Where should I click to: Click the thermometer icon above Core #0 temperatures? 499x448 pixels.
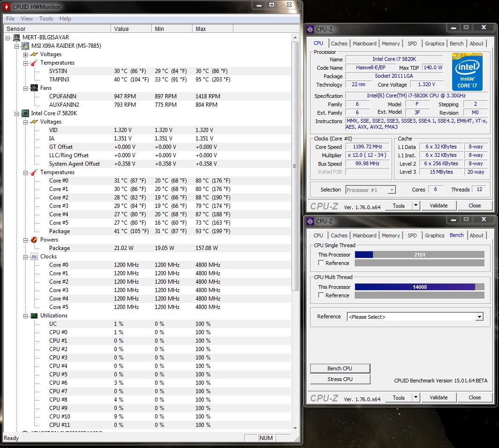[x=34, y=172]
